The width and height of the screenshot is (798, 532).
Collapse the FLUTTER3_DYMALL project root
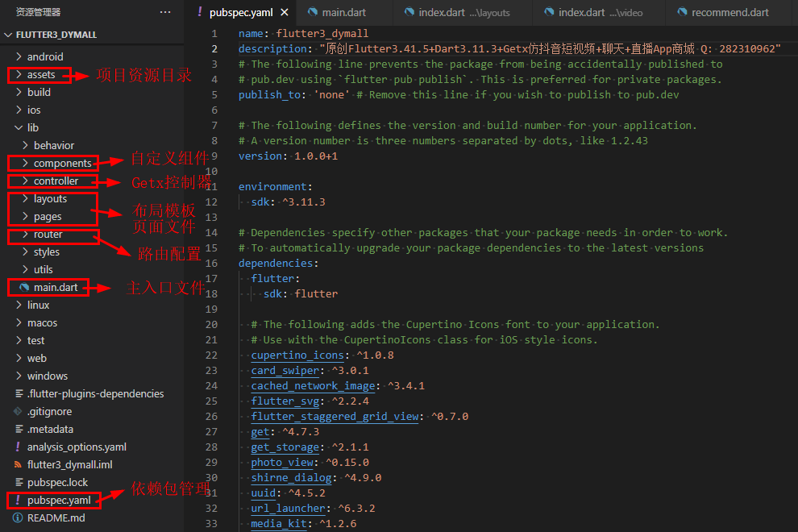coord(7,35)
